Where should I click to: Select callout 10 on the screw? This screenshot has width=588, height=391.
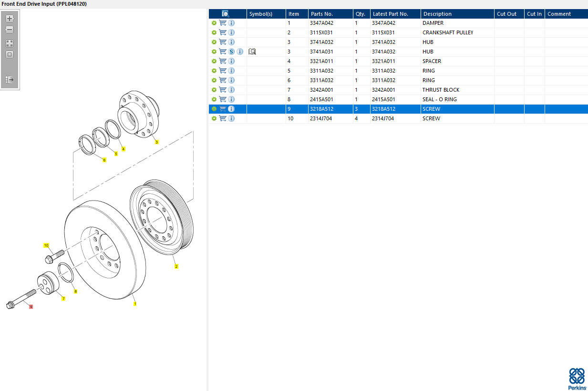tap(46, 245)
